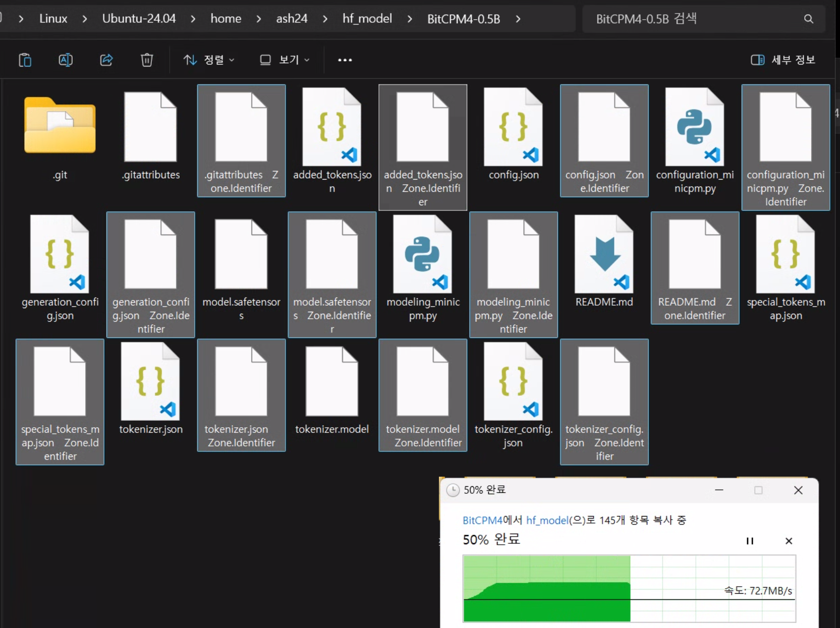Go to ash24 in the address bar

[292, 19]
